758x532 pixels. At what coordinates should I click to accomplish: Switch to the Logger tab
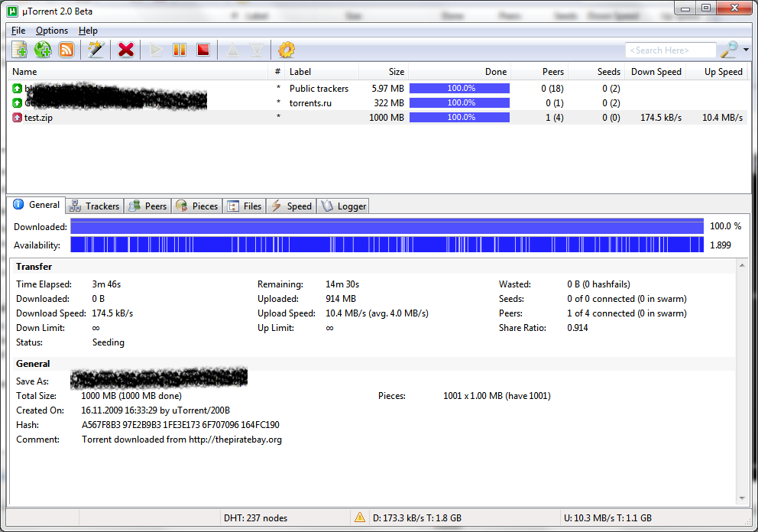(343, 206)
